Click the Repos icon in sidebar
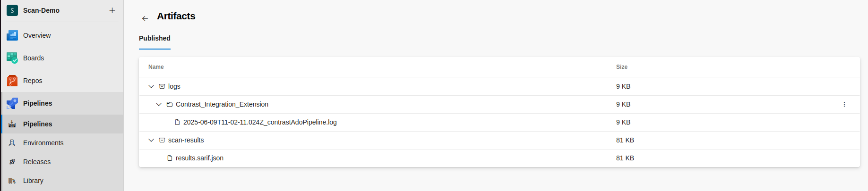 [x=12, y=81]
